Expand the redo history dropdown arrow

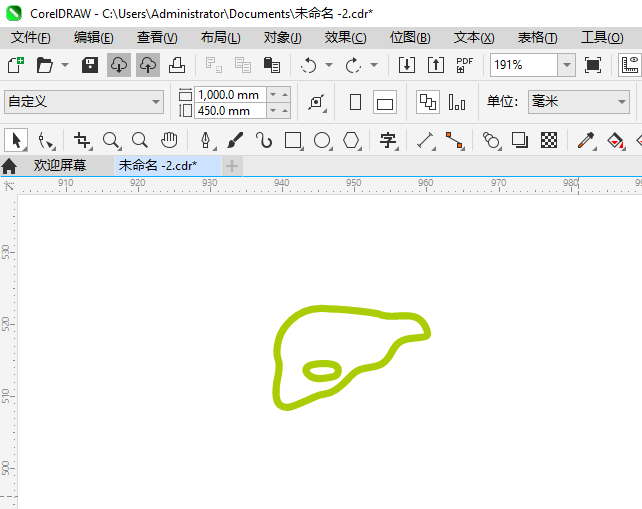pyautogui.click(x=373, y=65)
